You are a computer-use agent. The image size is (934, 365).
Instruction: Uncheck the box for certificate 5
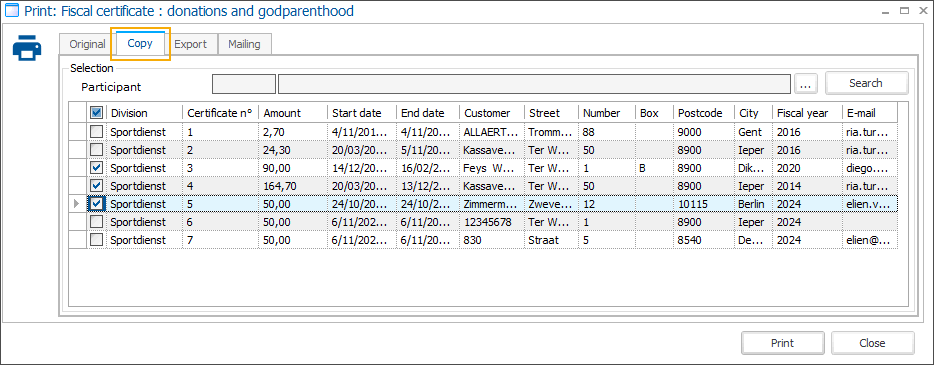click(96, 204)
